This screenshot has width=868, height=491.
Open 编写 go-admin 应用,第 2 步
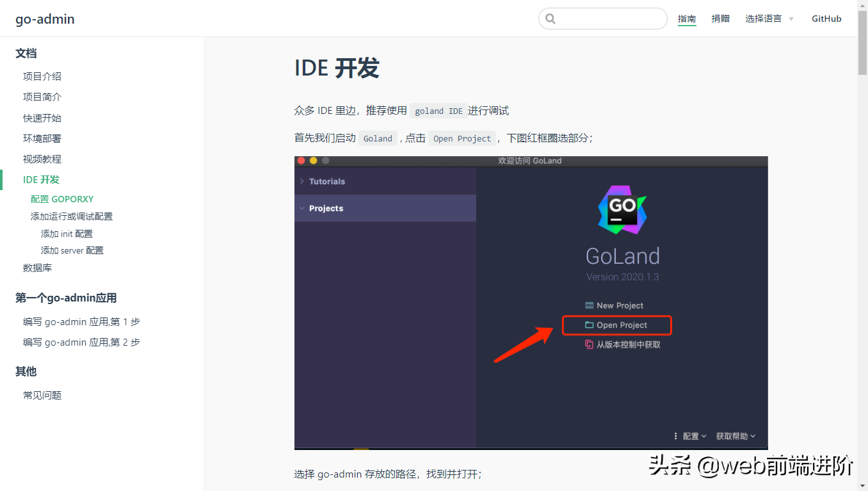tap(81, 342)
